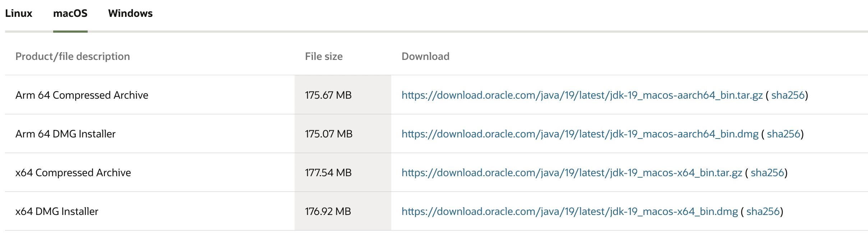Select the macOS tab
868x239 pixels.
(70, 13)
